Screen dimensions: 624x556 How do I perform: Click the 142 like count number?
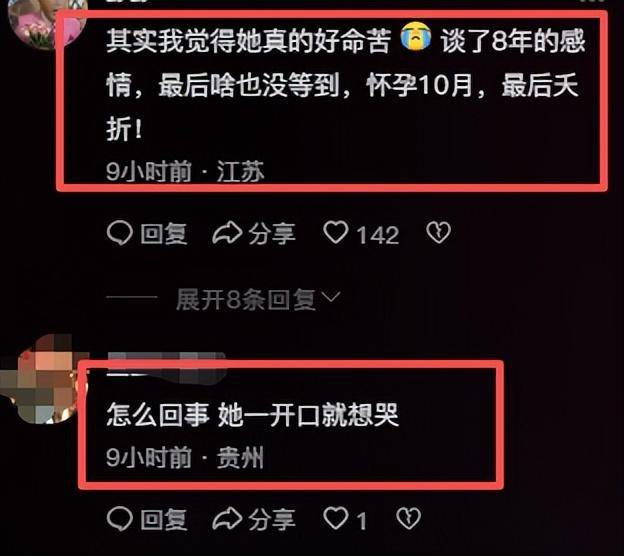378,235
